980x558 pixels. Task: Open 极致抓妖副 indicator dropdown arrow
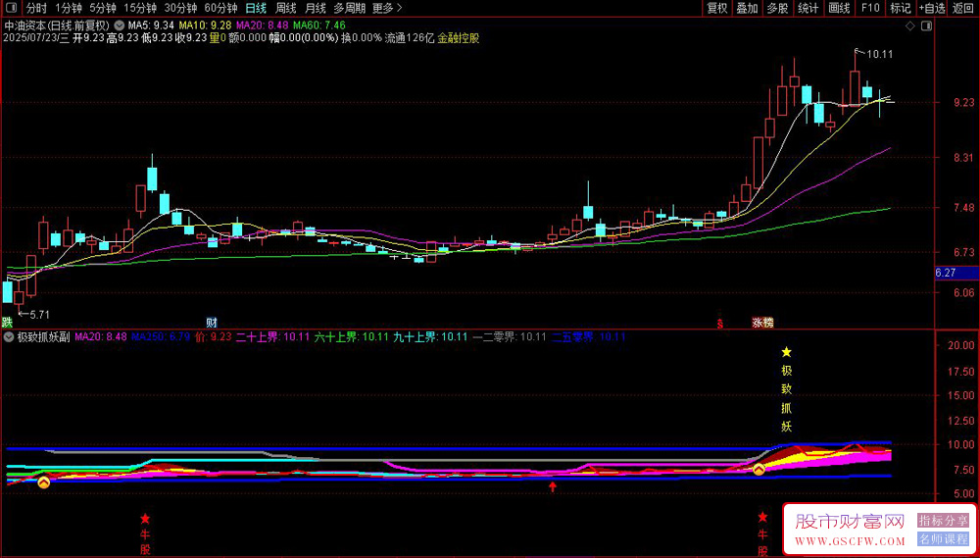[x=10, y=336]
